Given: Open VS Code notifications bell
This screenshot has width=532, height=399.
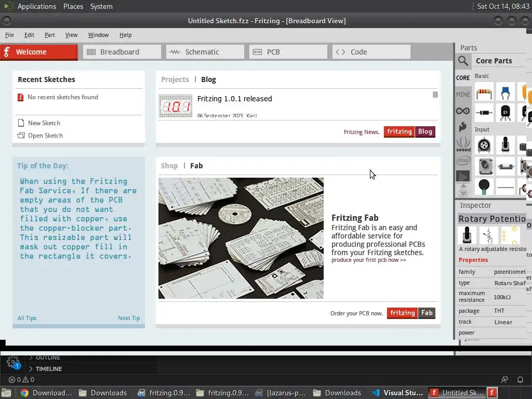Looking at the screenshot, I should (520, 380).
